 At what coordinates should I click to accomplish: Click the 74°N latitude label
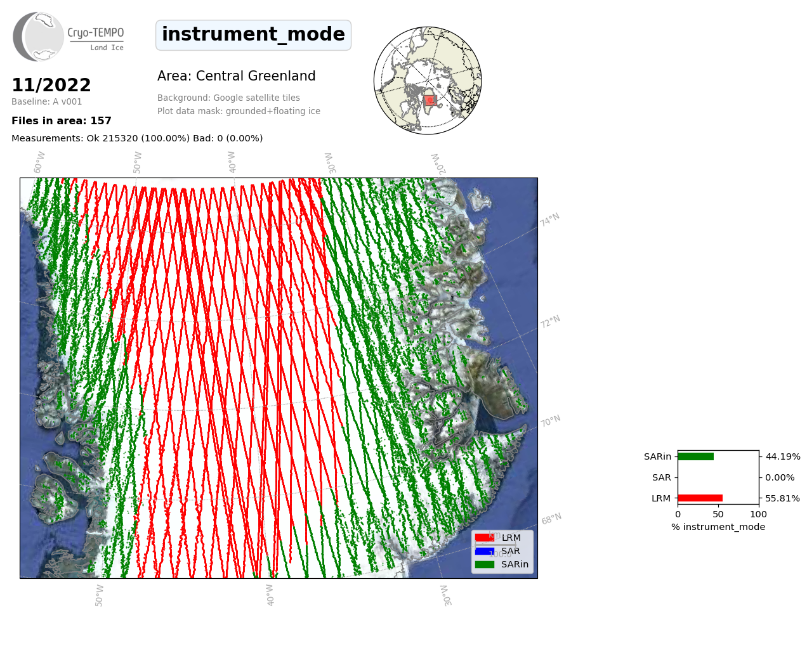coord(550,220)
